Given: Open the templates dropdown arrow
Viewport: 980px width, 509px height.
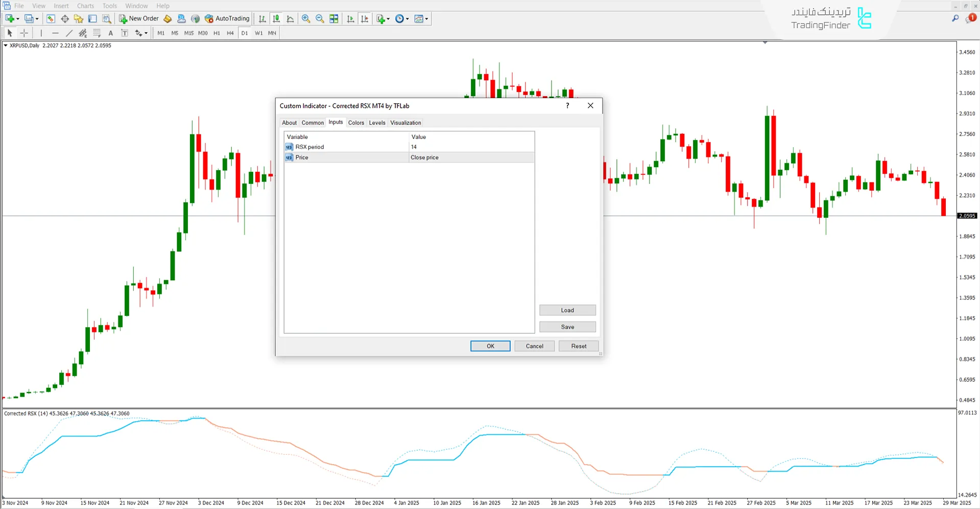Looking at the screenshot, I should [427, 18].
